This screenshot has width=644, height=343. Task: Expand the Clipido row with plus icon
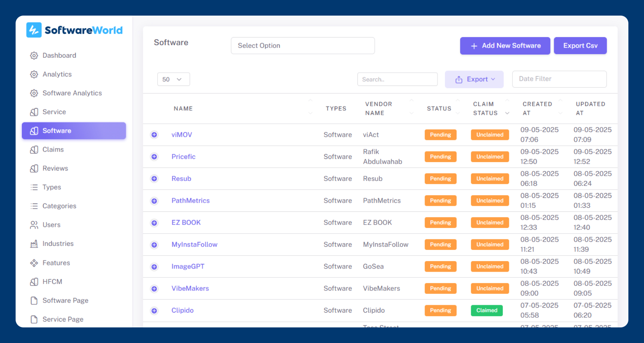(154, 311)
